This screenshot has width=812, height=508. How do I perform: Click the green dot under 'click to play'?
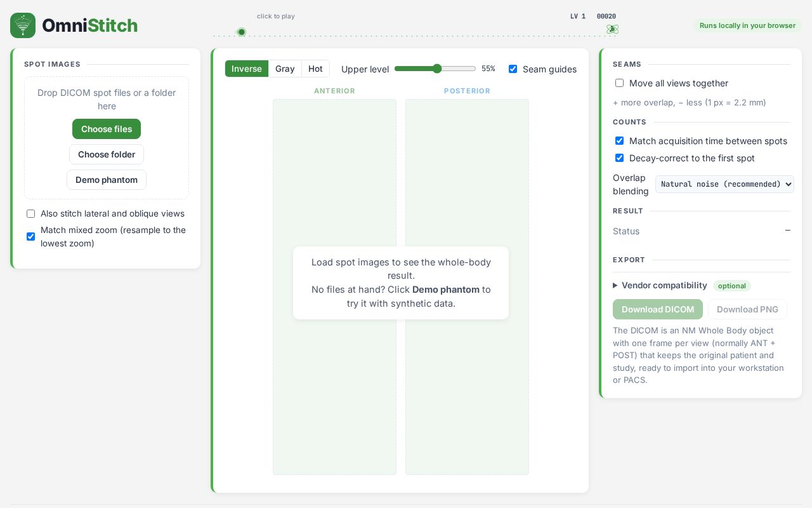[x=242, y=32]
